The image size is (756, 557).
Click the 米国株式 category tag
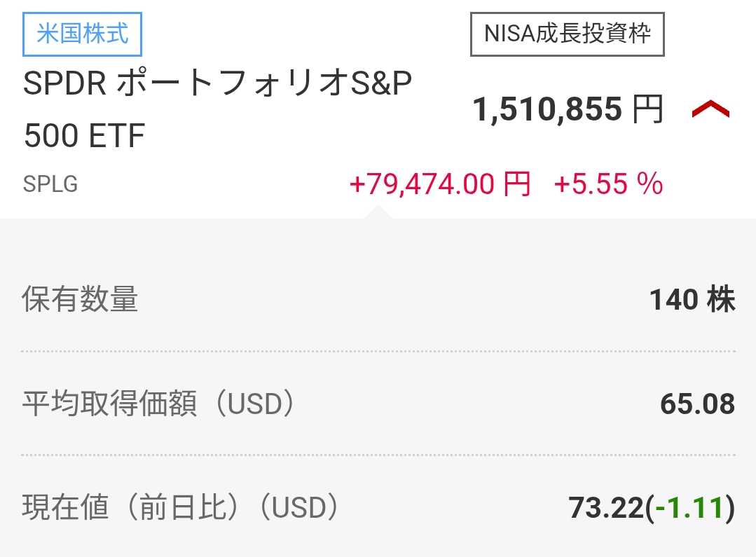83,34
